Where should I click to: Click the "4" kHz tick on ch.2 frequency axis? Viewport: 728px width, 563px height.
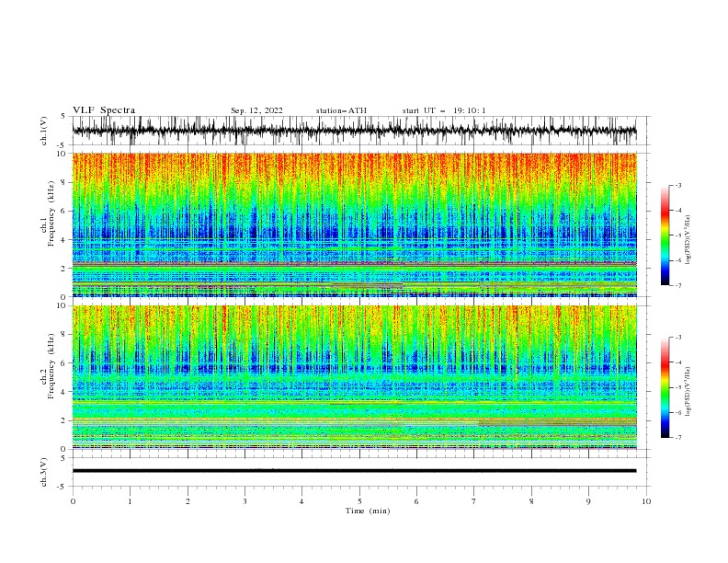64,392
